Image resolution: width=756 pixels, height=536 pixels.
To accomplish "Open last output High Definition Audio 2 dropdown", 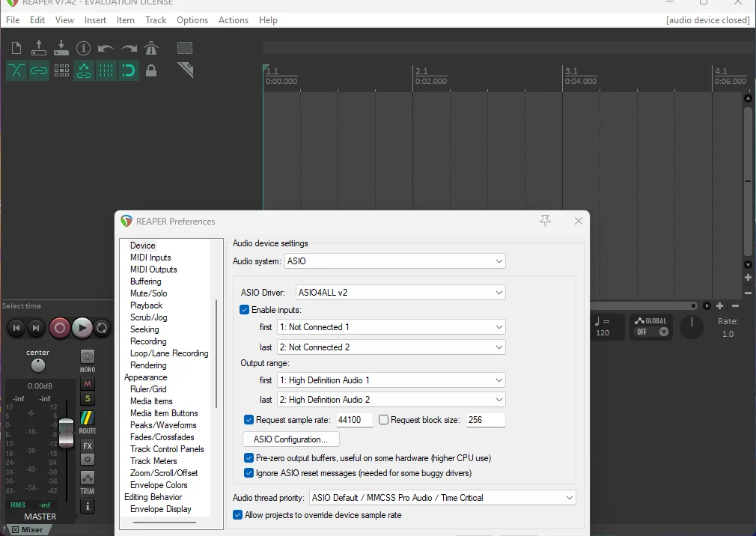I will pos(391,400).
